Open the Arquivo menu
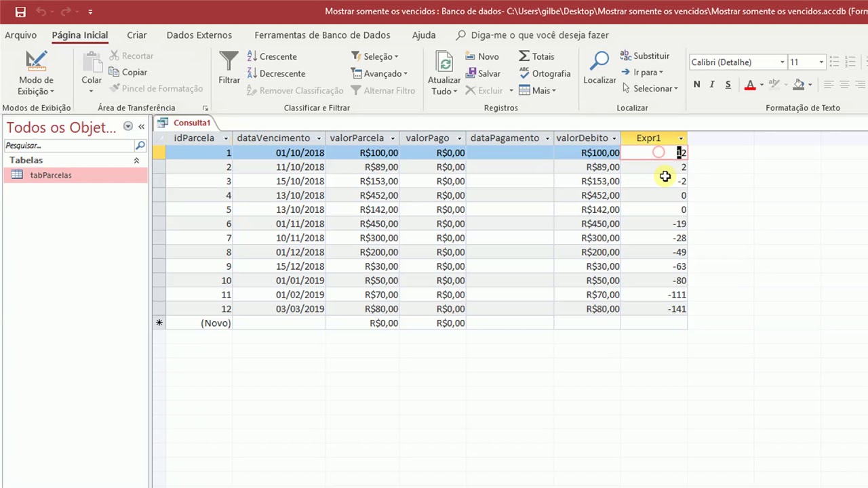This screenshot has width=868, height=488. (x=20, y=35)
